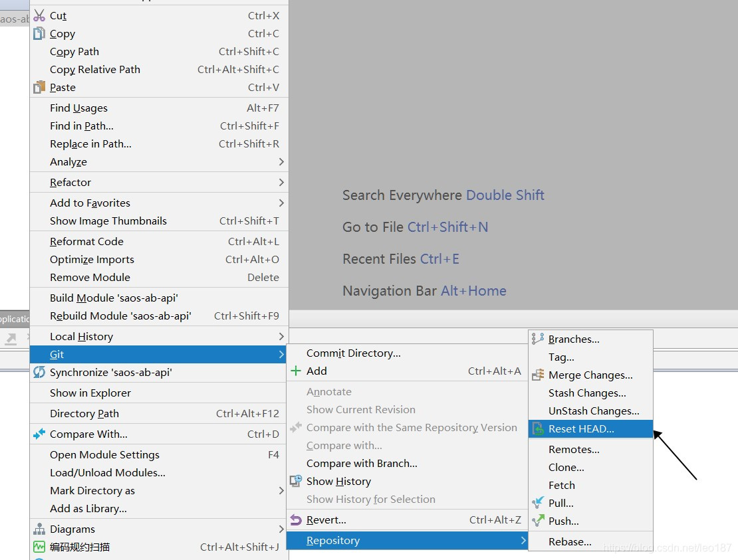This screenshot has height=560, width=738.
Task: Click the green icon beside 编码规约扫描
Action: pos(39,547)
